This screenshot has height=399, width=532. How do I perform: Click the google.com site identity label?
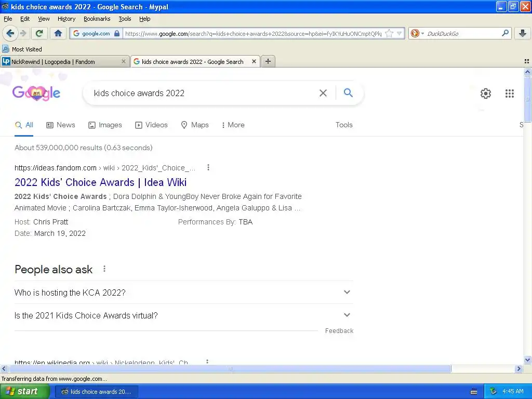(x=96, y=33)
